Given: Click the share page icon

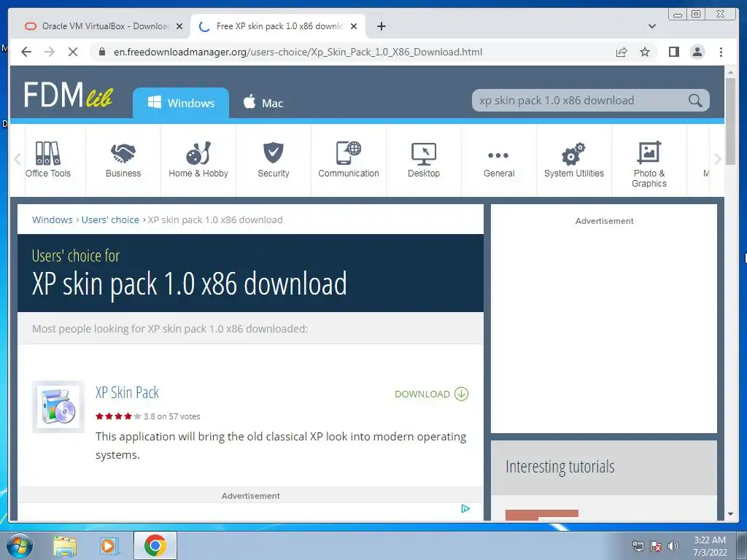Looking at the screenshot, I should click(622, 52).
